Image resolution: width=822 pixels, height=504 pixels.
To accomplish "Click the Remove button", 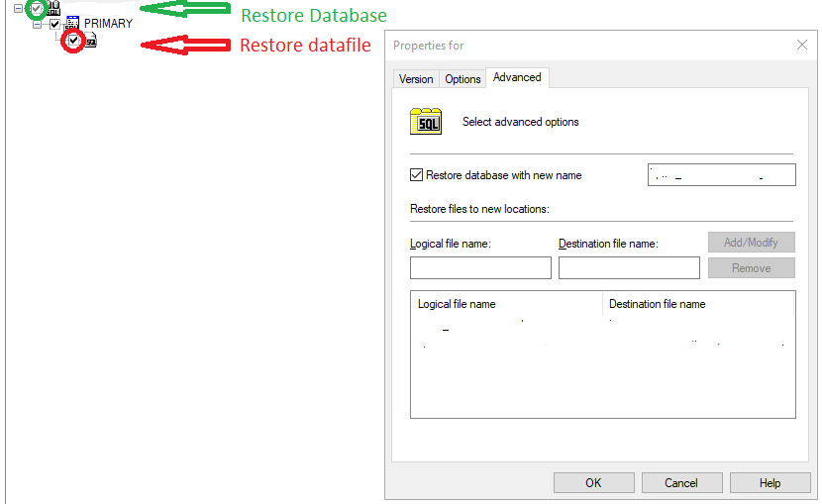I will click(x=752, y=268).
